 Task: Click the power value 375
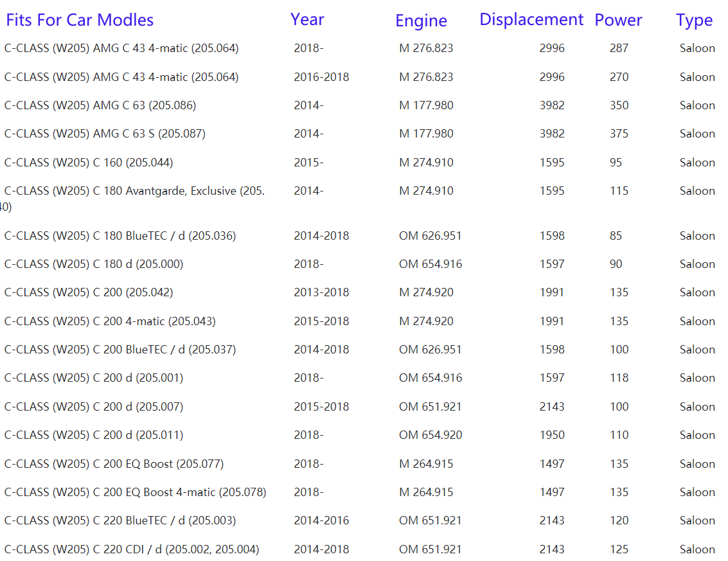point(619,134)
